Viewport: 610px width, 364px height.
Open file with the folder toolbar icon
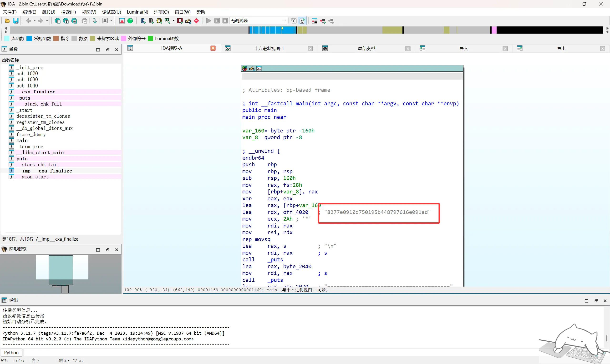pos(7,21)
